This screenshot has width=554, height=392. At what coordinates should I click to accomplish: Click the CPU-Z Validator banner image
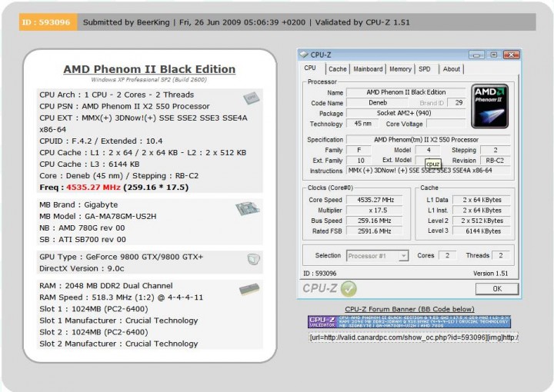coord(409,322)
